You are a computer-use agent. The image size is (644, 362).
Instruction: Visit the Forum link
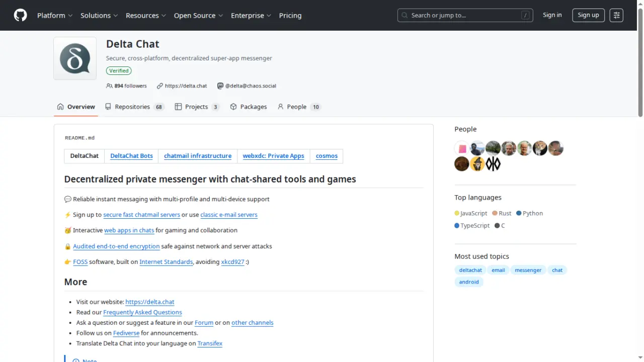[204, 323]
